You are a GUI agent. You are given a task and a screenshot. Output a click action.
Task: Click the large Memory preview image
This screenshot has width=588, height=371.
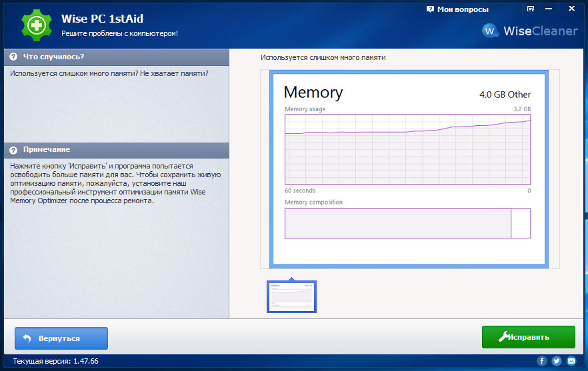pyautogui.click(x=407, y=169)
